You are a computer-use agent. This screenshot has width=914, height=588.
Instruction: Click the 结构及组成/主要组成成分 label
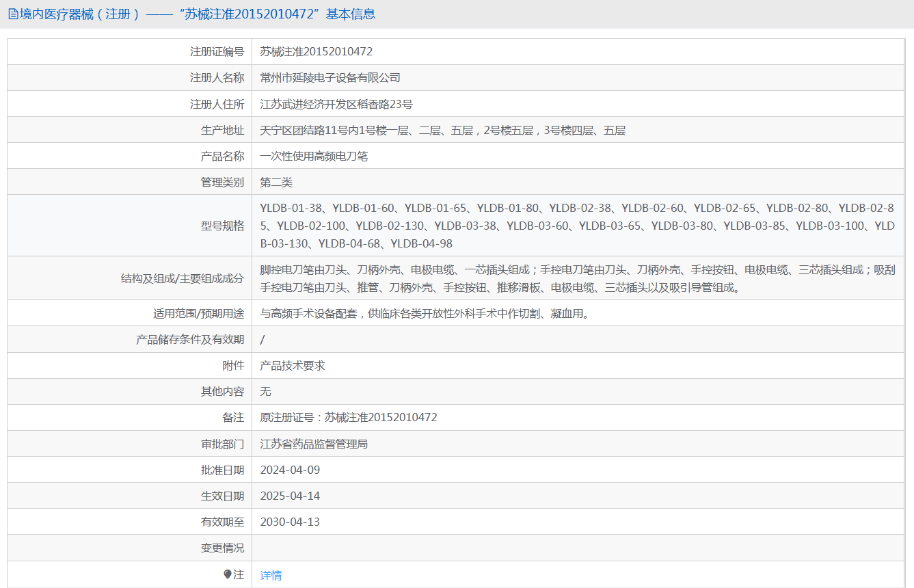[182, 278]
